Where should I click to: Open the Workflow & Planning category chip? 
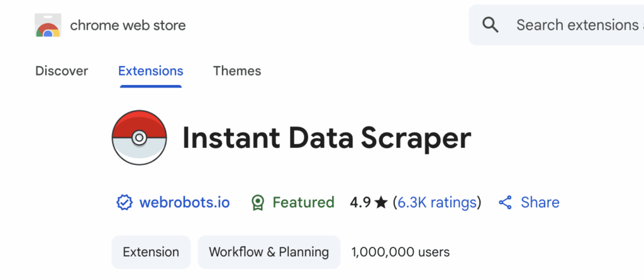tap(269, 253)
